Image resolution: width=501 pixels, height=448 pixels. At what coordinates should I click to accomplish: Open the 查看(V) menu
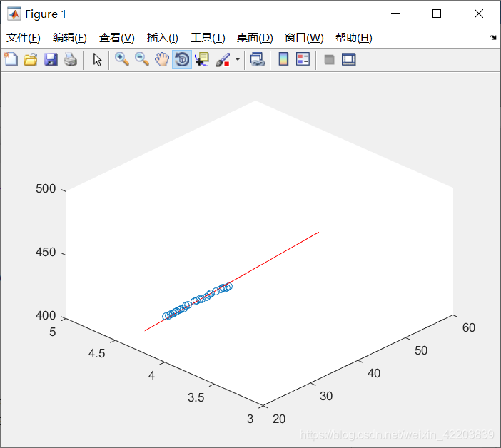pyautogui.click(x=116, y=38)
